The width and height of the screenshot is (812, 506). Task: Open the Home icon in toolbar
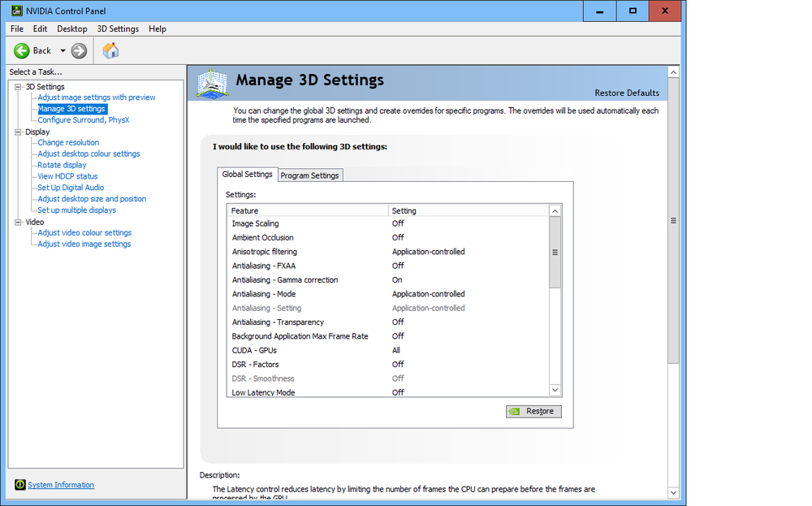click(x=110, y=50)
